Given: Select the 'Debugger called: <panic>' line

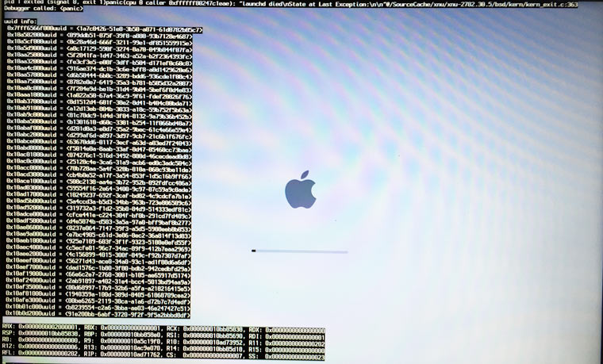Looking at the screenshot, I should pyautogui.click(x=44, y=9).
